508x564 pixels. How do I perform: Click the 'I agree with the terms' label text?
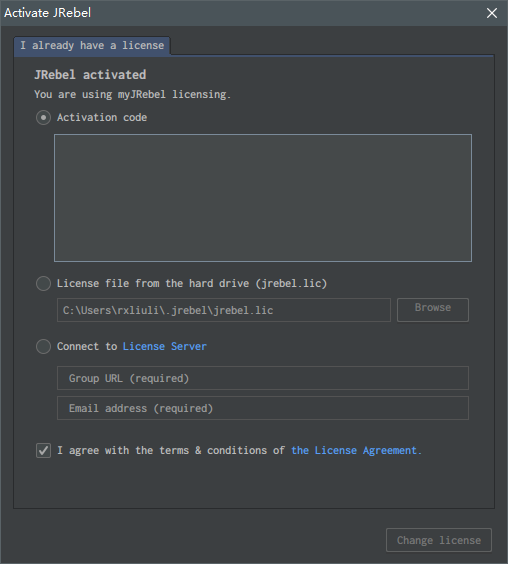point(171,450)
